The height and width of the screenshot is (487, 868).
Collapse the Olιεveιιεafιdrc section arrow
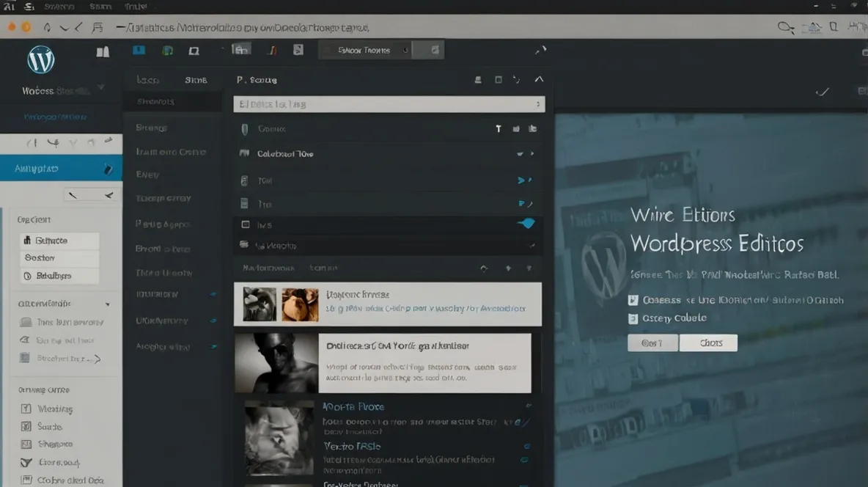coord(107,304)
